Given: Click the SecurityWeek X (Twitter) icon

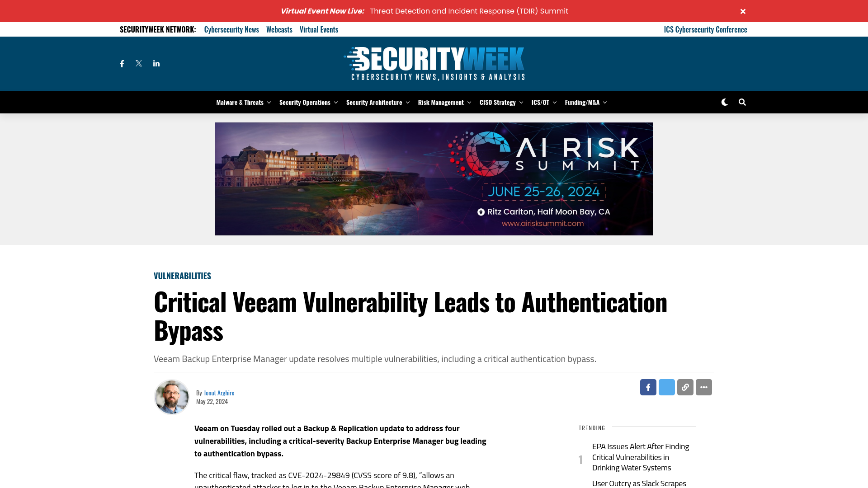Looking at the screenshot, I should [138, 64].
